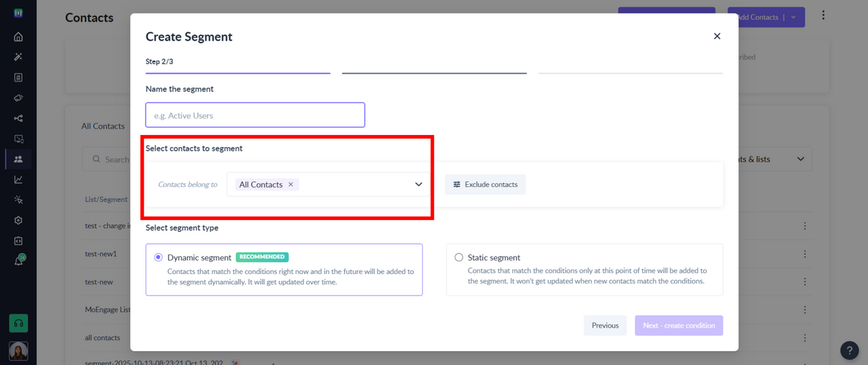Image resolution: width=868 pixels, height=365 pixels.
Task: Open the automation workflow sidebar icon
Action: click(x=18, y=118)
